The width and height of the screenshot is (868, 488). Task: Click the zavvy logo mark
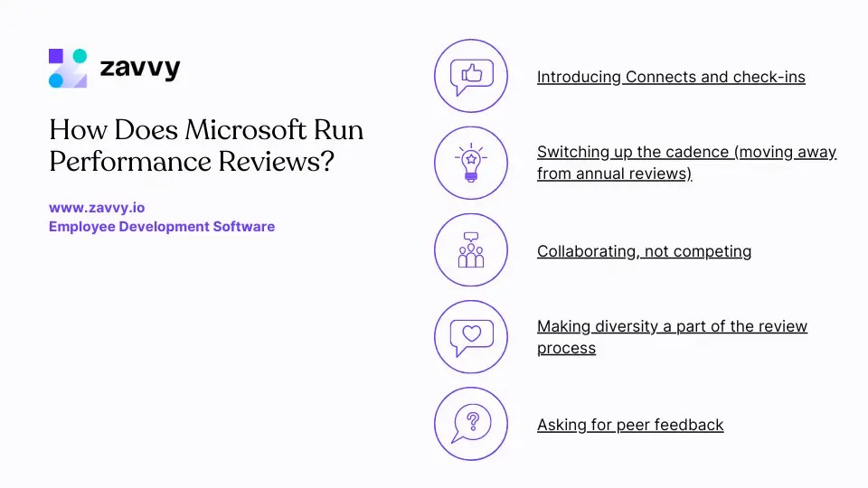tap(68, 68)
